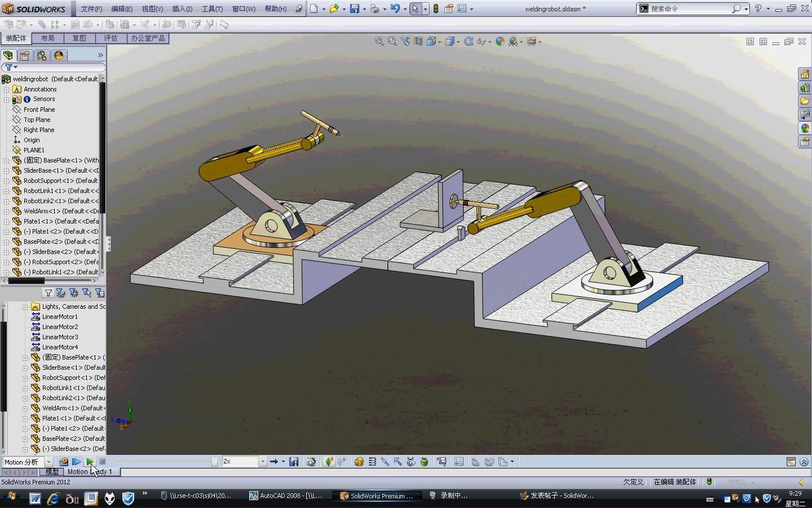Open SolidWorks Resources in the task pane
The image size is (812, 508).
coord(805,74)
